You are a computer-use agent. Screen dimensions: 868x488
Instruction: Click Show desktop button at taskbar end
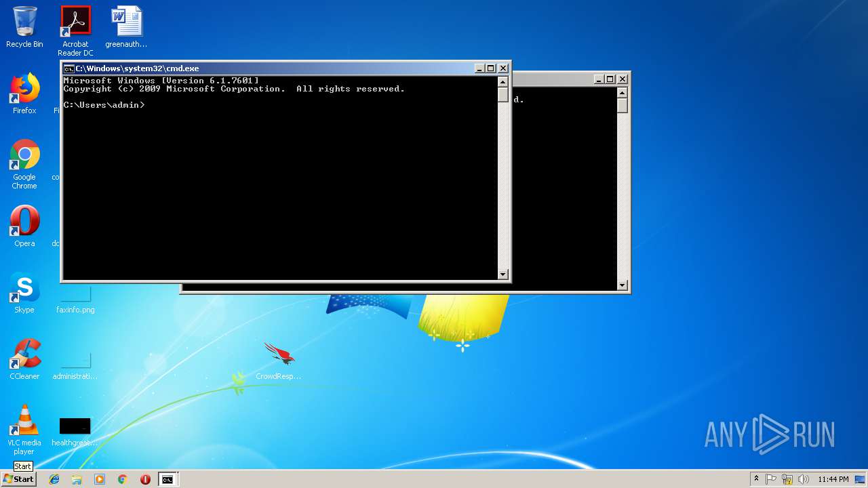[861, 479]
